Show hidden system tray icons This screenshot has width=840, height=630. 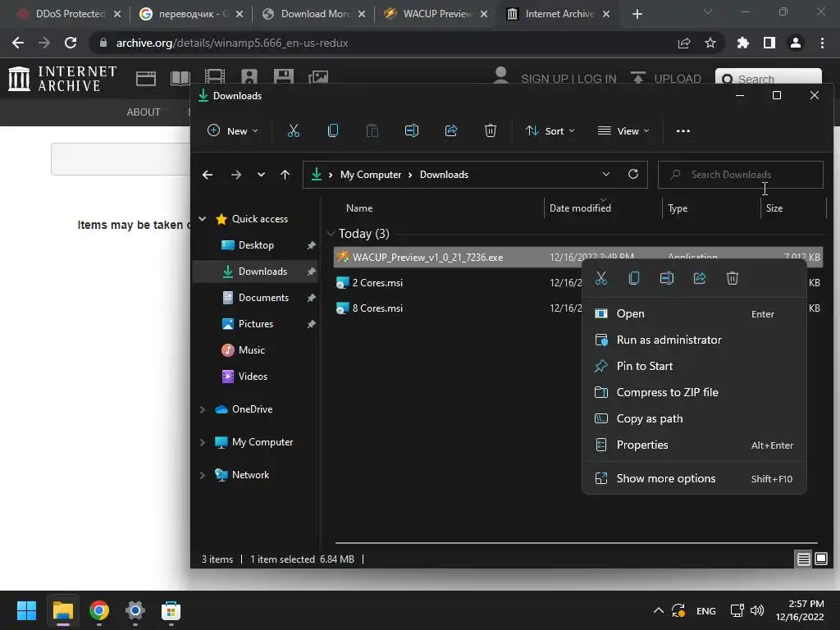coord(659,610)
